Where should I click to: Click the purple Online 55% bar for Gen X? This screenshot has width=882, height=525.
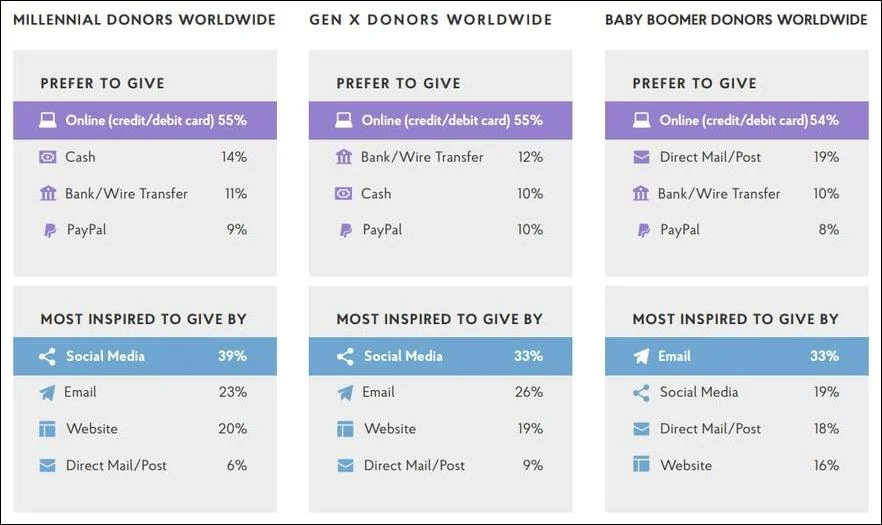(x=440, y=121)
